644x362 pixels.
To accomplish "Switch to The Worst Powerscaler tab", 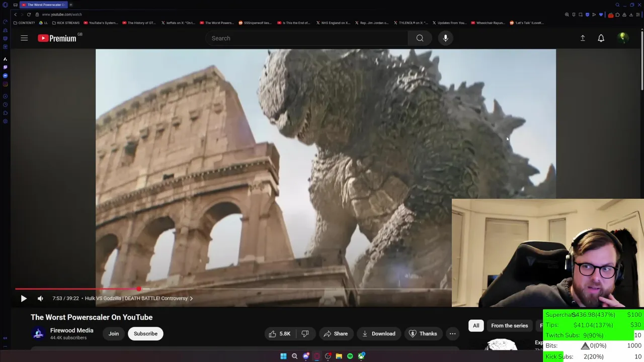I will [x=43, y=5].
